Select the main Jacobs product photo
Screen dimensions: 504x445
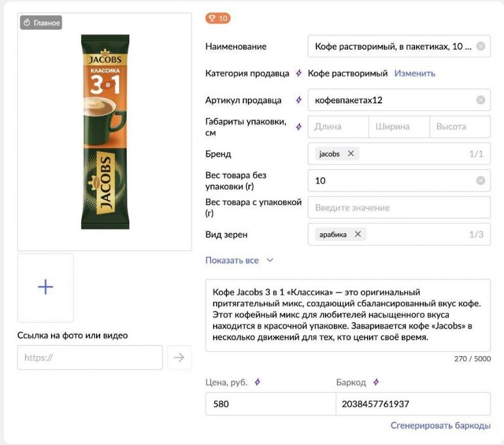pos(105,132)
